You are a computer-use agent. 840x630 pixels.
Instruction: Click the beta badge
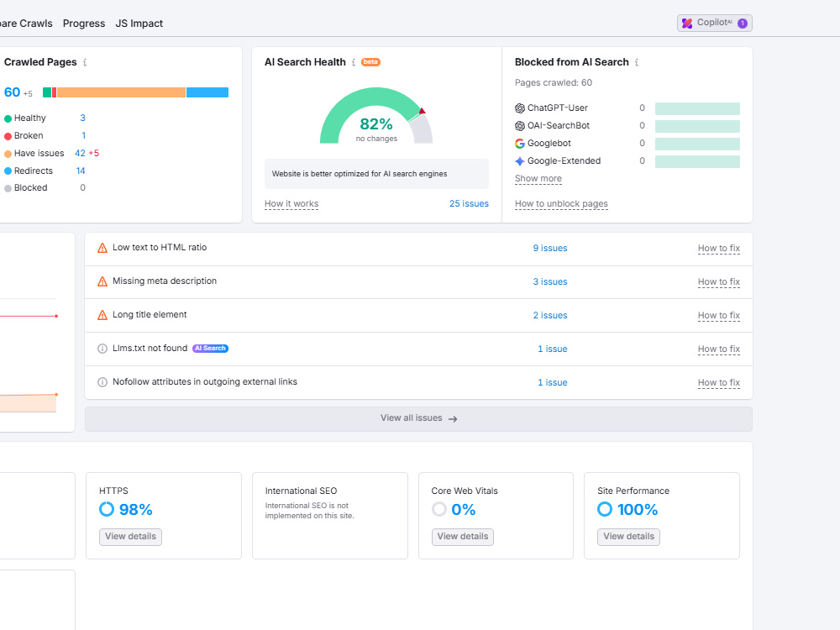(370, 62)
